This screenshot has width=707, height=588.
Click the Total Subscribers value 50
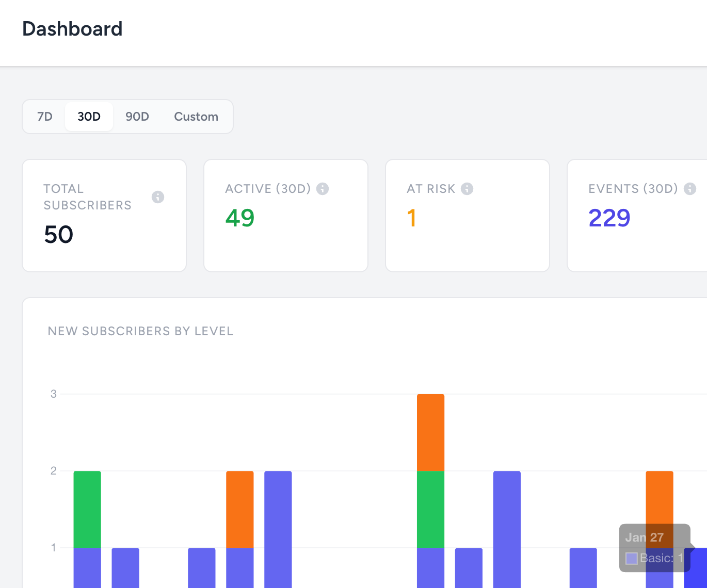[58, 235]
